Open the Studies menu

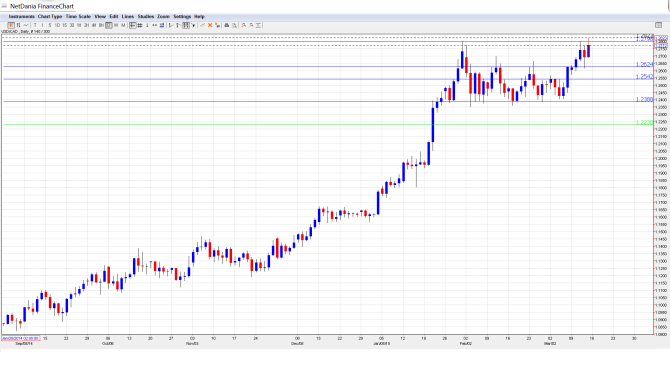[146, 17]
